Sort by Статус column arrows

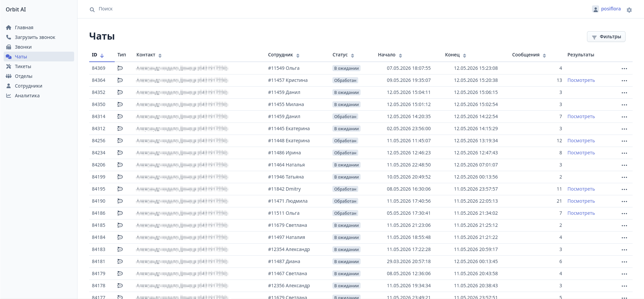353,55
